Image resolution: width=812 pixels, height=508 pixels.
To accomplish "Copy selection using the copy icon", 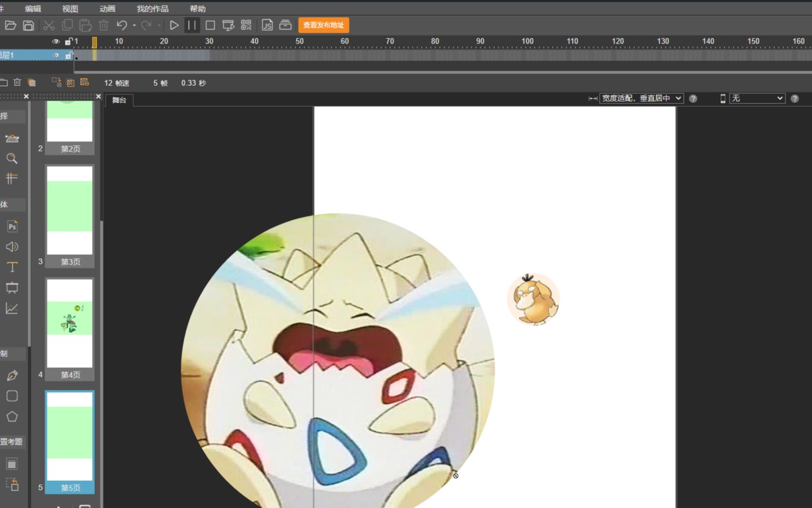I will click(x=67, y=25).
